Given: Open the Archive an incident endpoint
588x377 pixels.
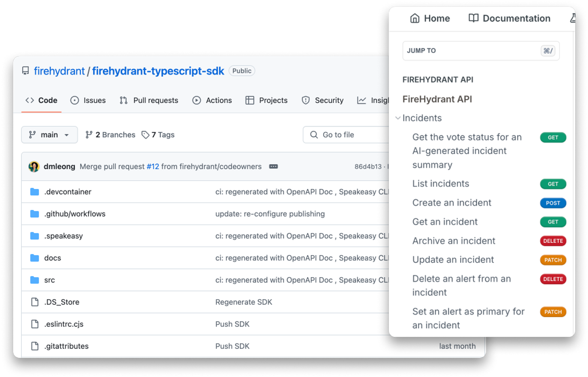Looking at the screenshot, I should [453, 241].
